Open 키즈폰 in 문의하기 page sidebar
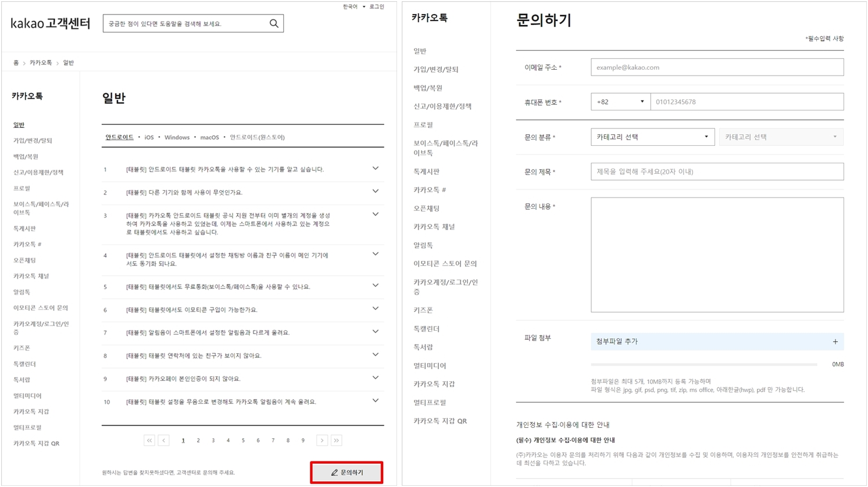This screenshot has width=868, height=487. [423, 310]
